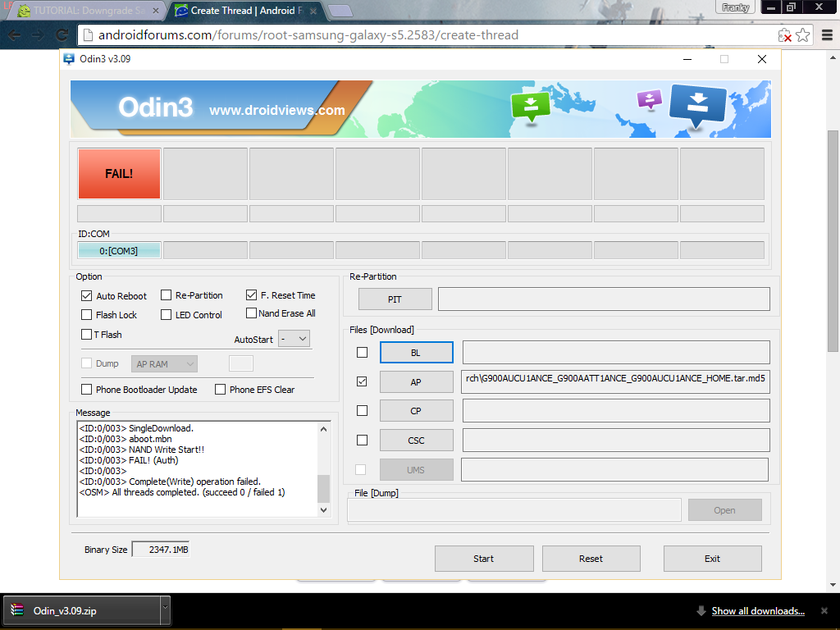
Task: Switch to the TUTORIAL: Downgrade tab
Action: coord(89,11)
